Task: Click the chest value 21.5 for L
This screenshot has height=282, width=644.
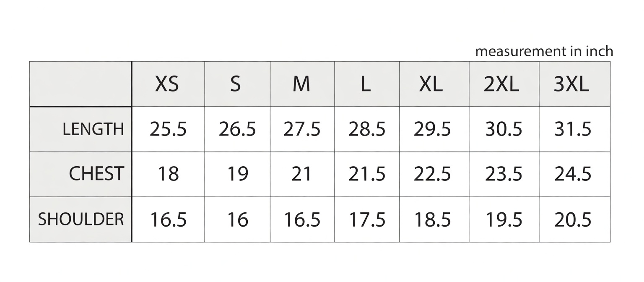Action: coord(367,174)
